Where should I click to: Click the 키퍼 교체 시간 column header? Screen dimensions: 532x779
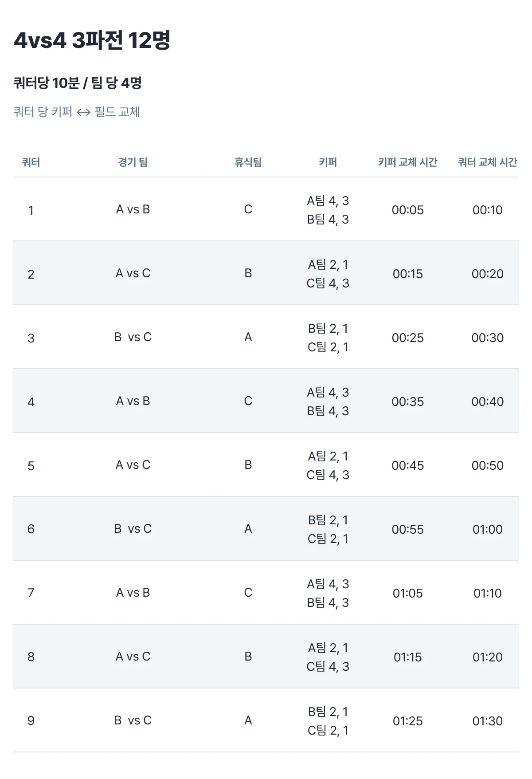click(407, 162)
